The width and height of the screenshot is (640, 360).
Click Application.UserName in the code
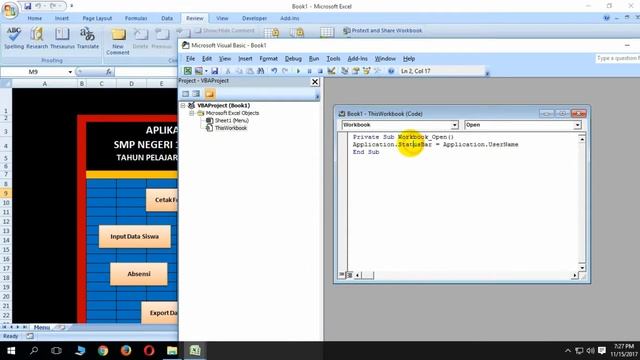pos(480,144)
